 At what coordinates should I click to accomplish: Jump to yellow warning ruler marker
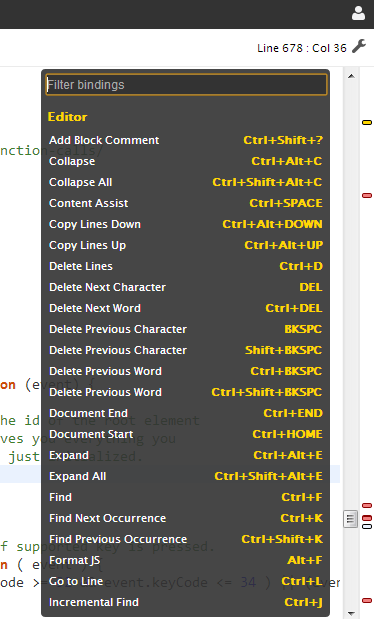click(x=367, y=122)
